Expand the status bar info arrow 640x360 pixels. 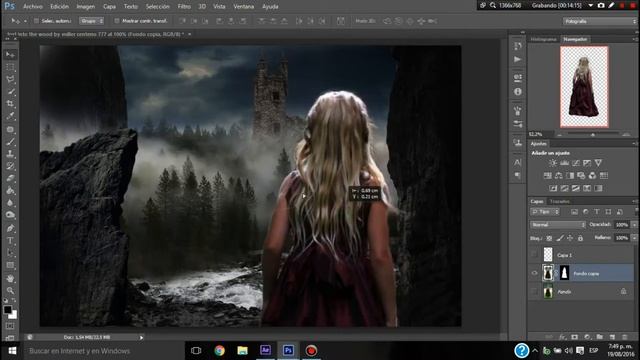pyautogui.click(x=141, y=338)
